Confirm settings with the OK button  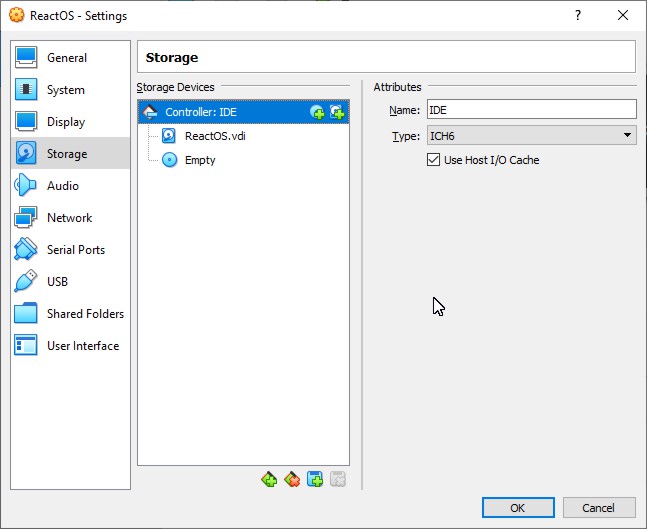(x=518, y=508)
